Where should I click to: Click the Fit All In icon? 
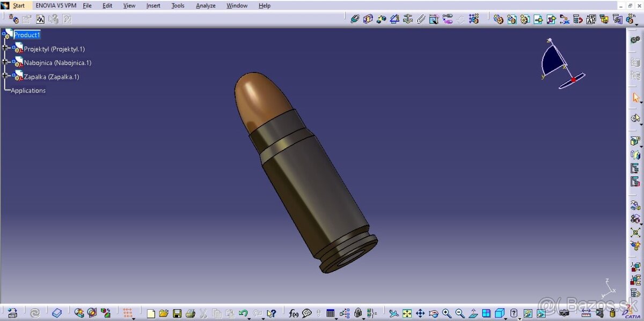click(406, 313)
